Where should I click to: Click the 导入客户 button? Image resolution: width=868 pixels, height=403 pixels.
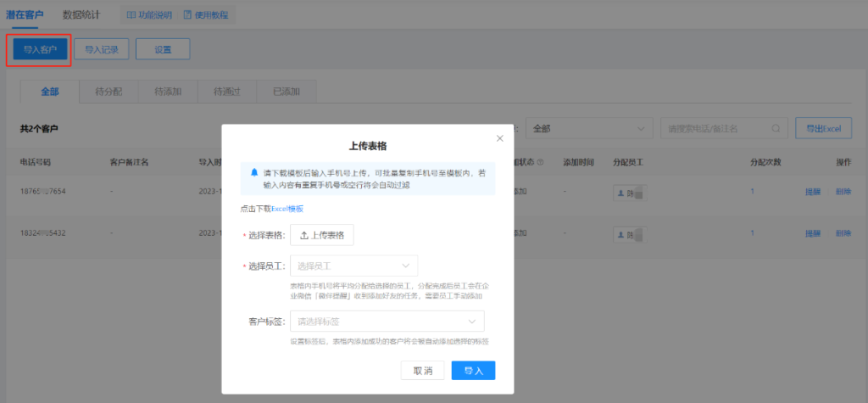click(40, 49)
